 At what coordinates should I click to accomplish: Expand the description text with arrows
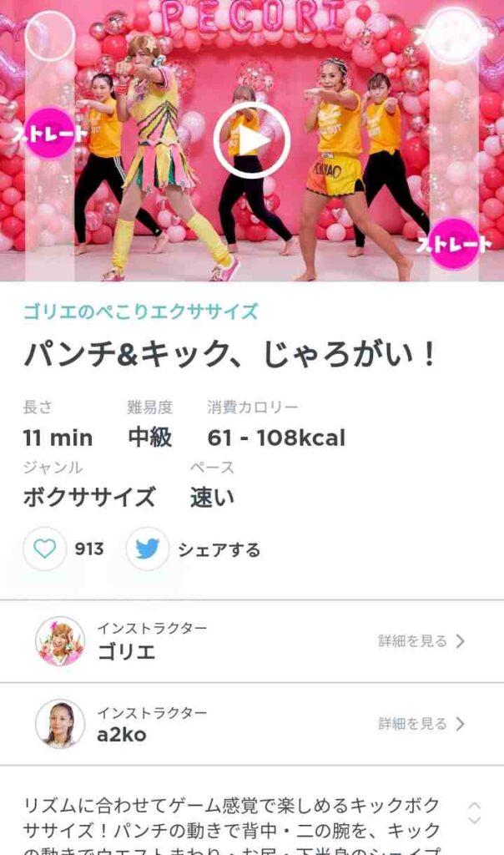(x=475, y=812)
